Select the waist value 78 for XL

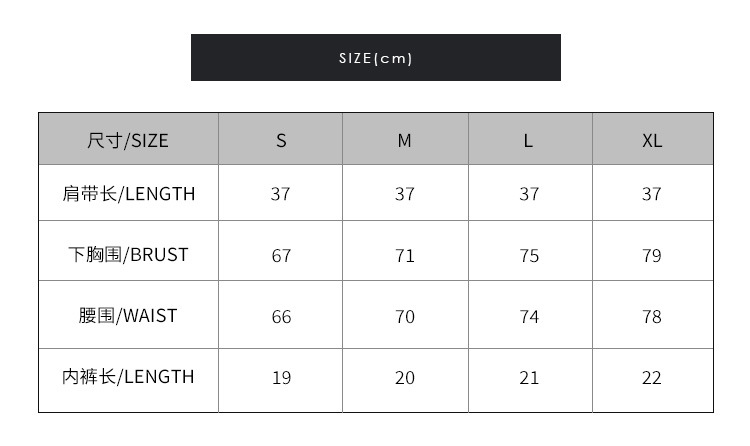pyautogui.click(x=652, y=317)
